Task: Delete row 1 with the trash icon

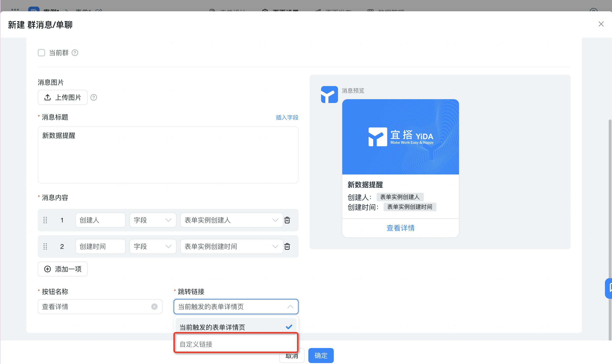Action: click(287, 220)
